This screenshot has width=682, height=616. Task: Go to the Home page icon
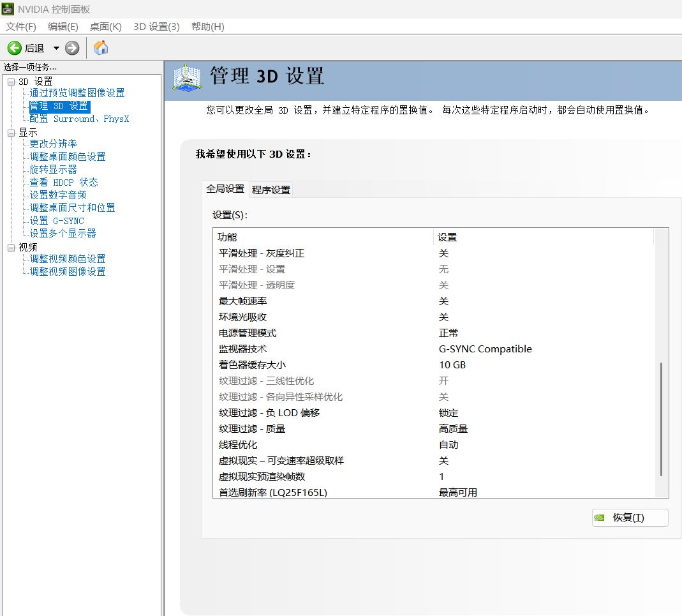pyautogui.click(x=101, y=48)
